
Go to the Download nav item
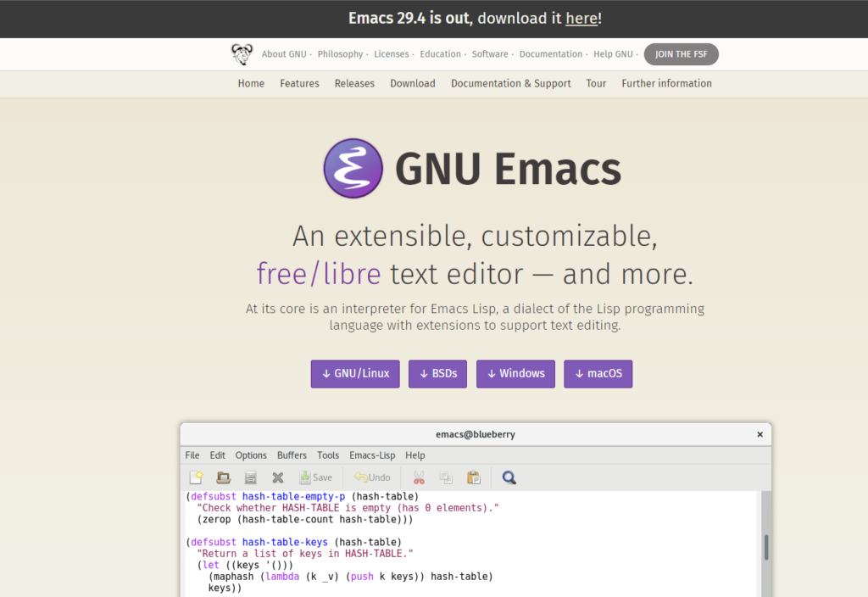(413, 84)
